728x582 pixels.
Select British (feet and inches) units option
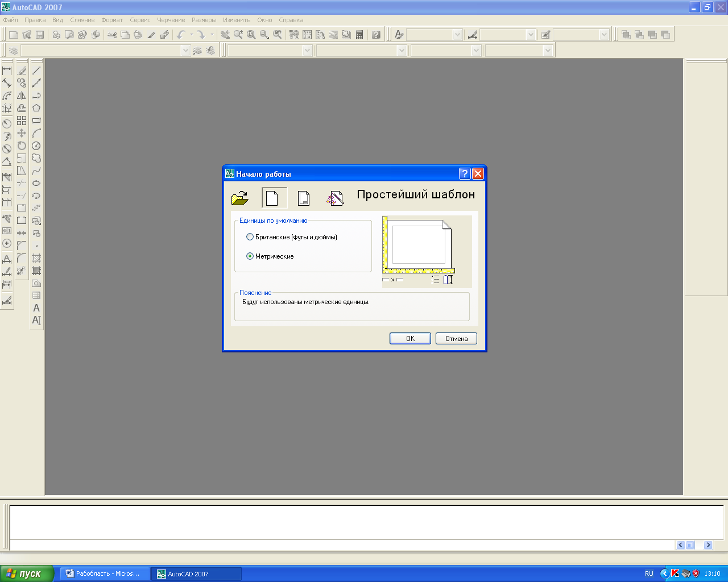point(292,237)
